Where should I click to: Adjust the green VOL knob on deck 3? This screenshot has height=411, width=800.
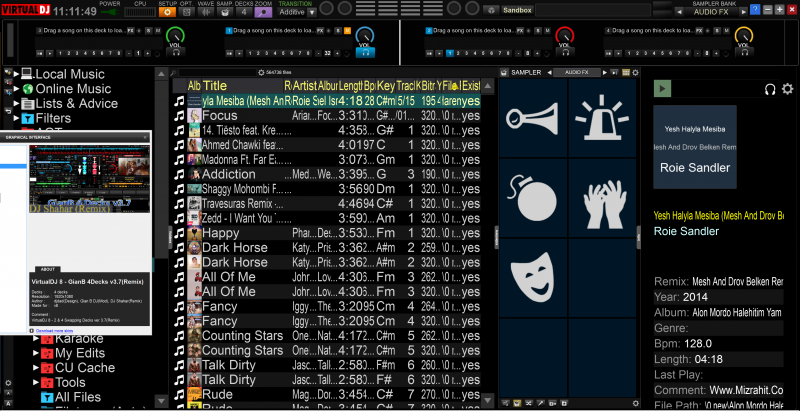(x=176, y=36)
